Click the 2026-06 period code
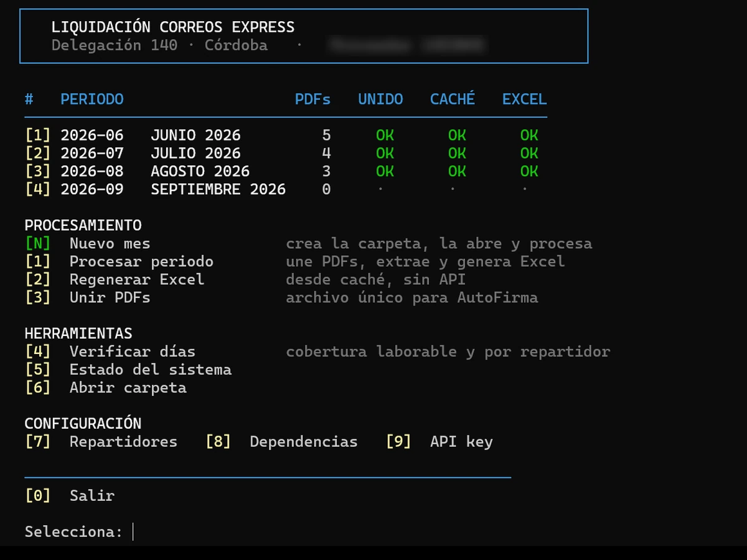747x560 pixels. coord(92,135)
